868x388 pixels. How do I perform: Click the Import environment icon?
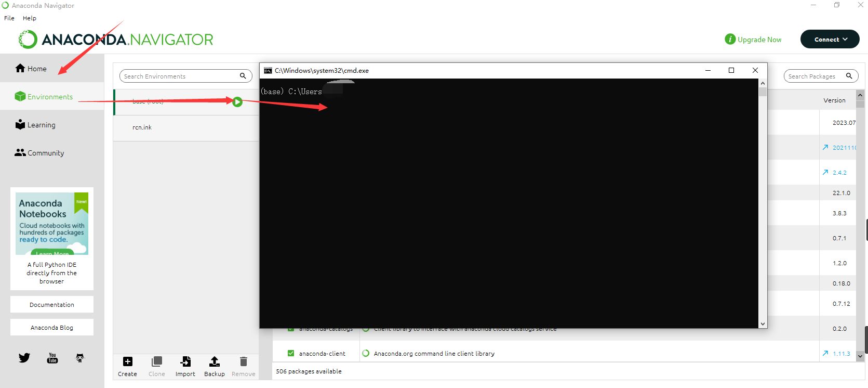[x=185, y=361]
